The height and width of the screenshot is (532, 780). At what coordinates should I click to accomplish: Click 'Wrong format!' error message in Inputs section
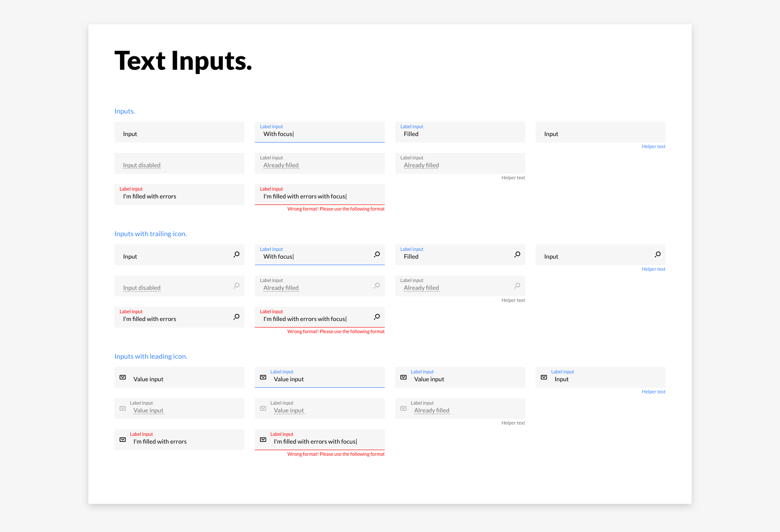(x=336, y=209)
